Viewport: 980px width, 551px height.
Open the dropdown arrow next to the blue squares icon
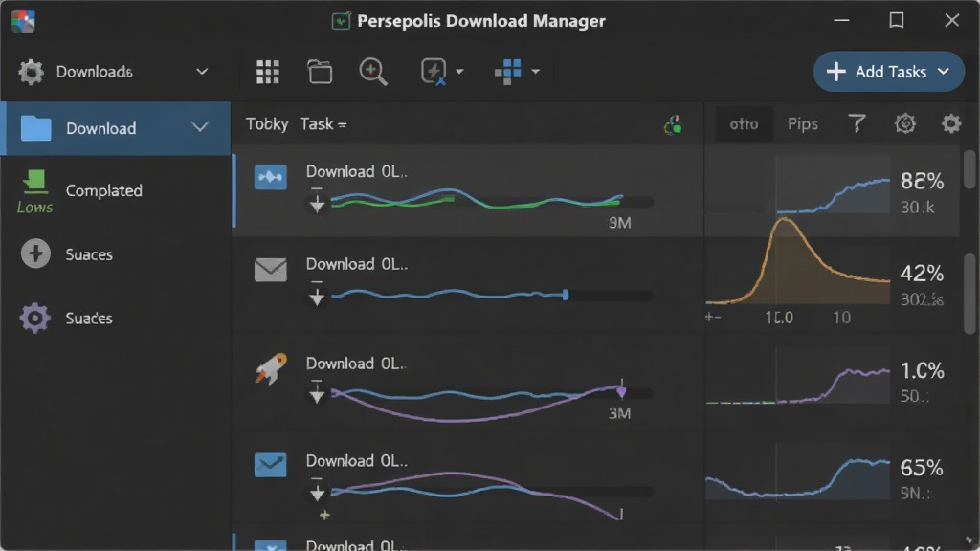coord(536,72)
